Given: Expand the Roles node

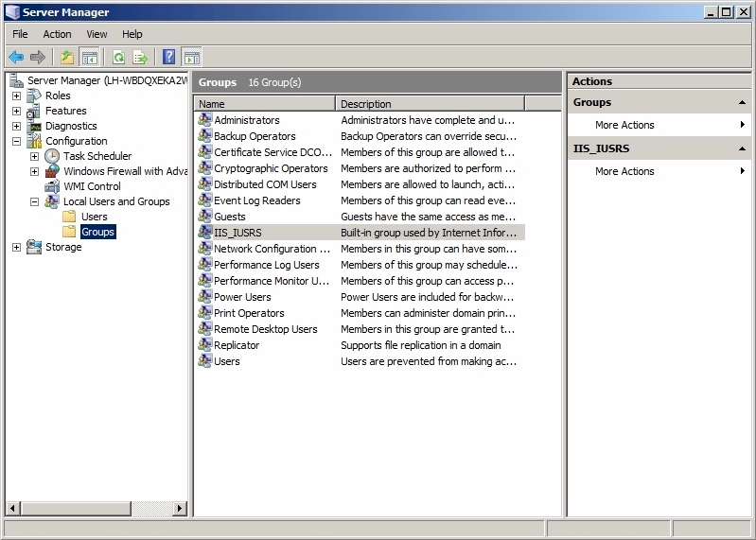Looking at the screenshot, I should (16, 96).
